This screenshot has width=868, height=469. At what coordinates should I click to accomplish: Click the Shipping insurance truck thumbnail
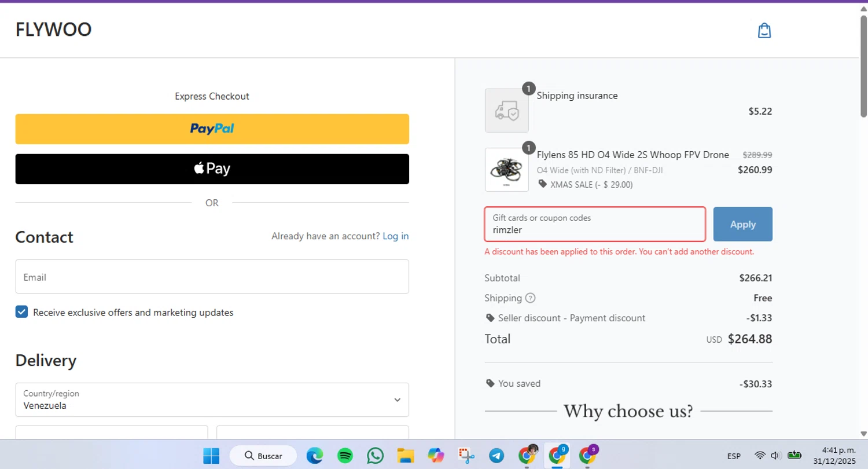pos(506,110)
